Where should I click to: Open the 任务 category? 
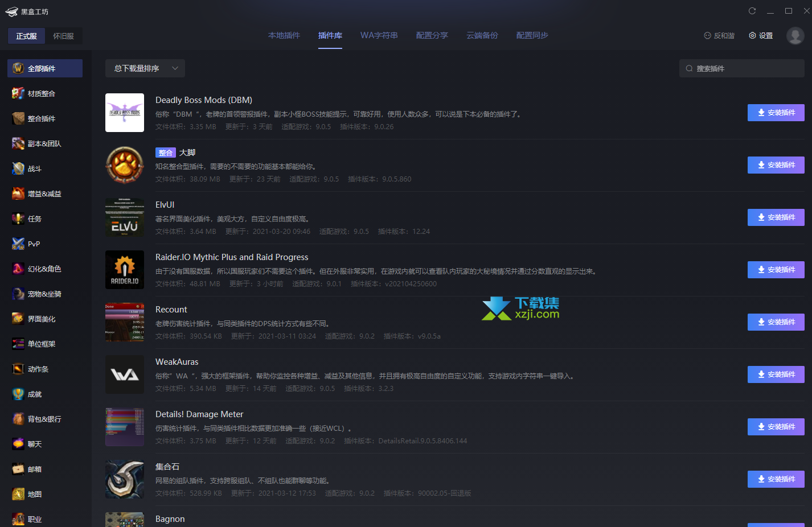pos(45,219)
